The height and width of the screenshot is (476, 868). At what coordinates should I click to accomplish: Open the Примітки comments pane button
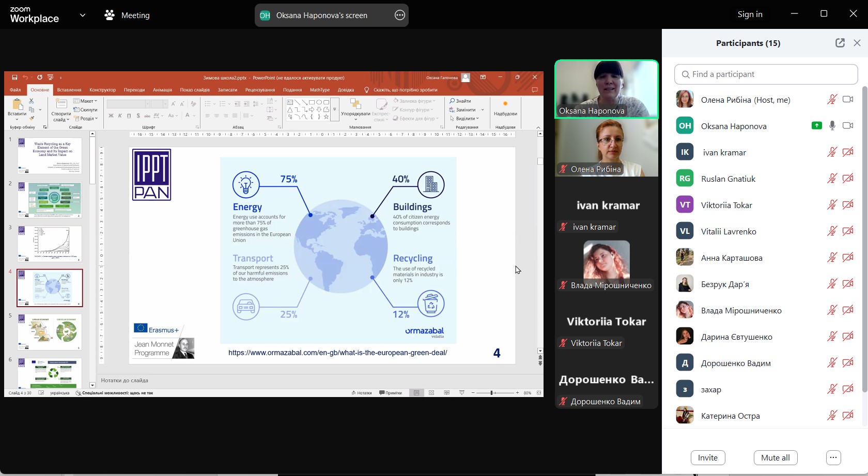point(391,393)
